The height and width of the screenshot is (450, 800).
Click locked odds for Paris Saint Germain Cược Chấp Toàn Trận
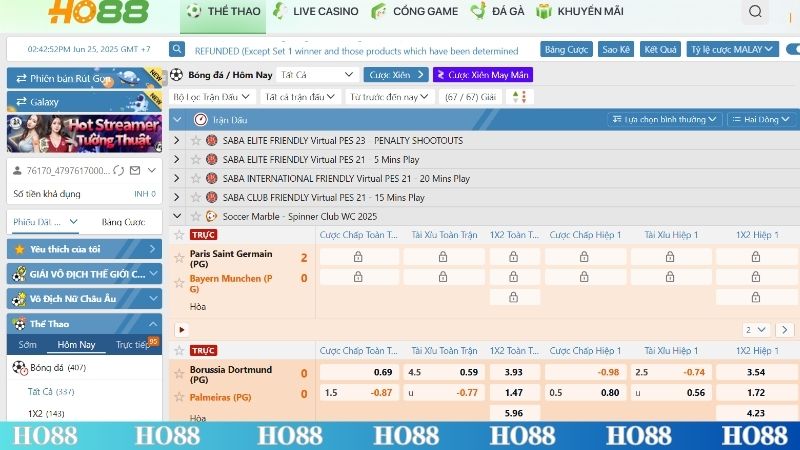point(358,257)
